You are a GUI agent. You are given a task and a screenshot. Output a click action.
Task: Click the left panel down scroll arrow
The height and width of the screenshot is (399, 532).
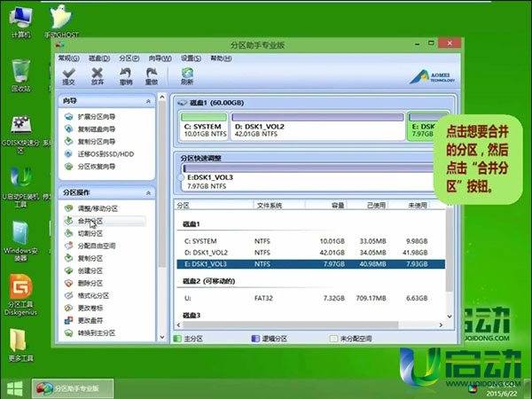click(x=162, y=337)
